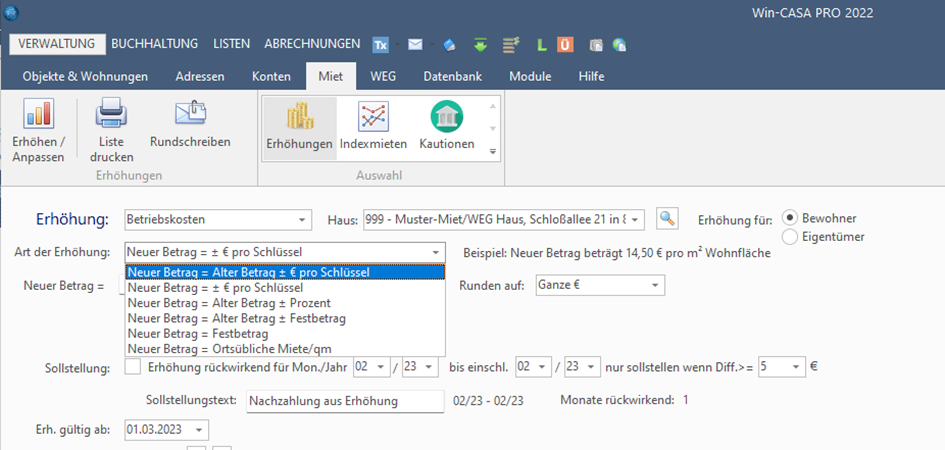Screen dimensions: 945x450
Task: Enable Erhöhung rückwirkend checkbox
Action: coord(133,366)
